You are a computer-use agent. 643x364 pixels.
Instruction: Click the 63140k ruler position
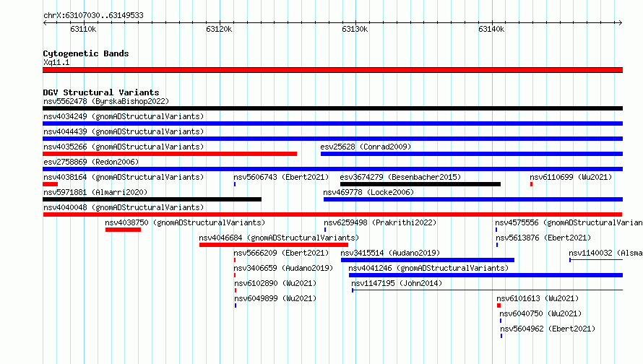click(491, 29)
